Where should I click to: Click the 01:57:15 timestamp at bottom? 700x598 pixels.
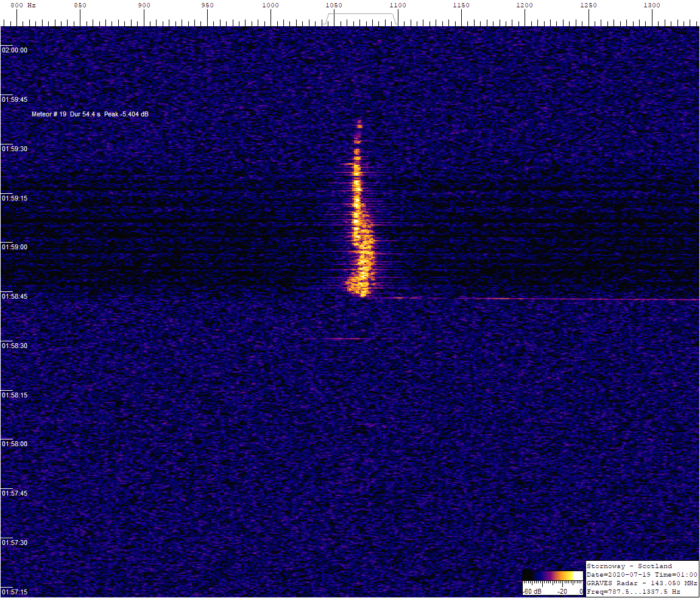15,592
